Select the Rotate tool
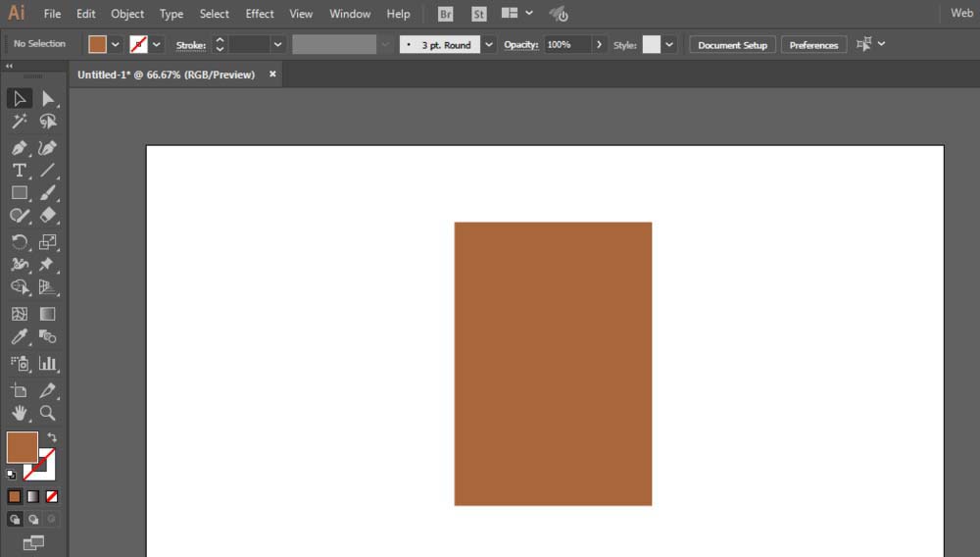The width and height of the screenshot is (980, 557). tap(19, 242)
